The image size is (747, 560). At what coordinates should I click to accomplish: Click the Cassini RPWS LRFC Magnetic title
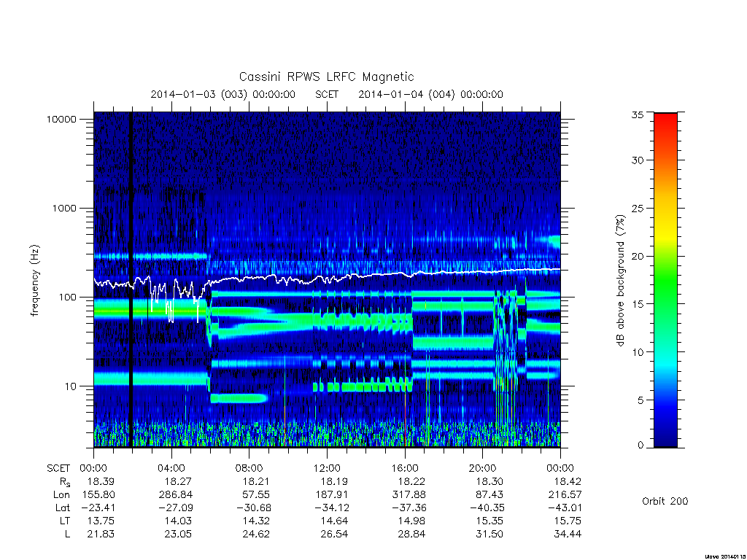pos(326,77)
